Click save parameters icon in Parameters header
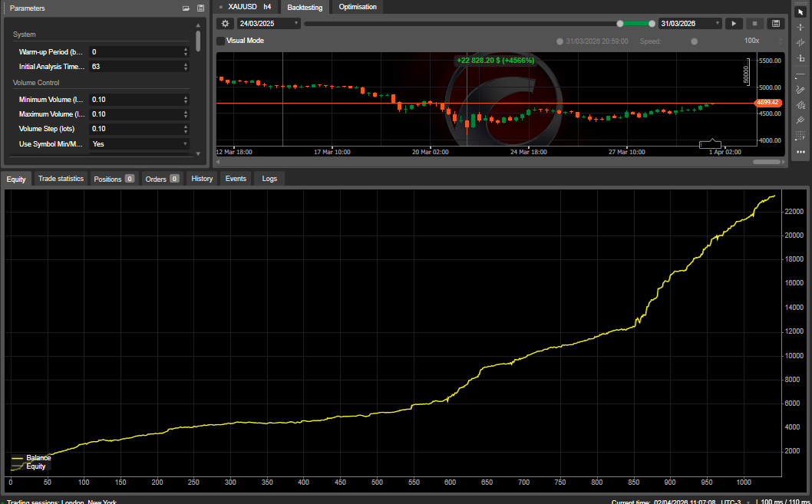This screenshot has height=504, width=812. 200,8
